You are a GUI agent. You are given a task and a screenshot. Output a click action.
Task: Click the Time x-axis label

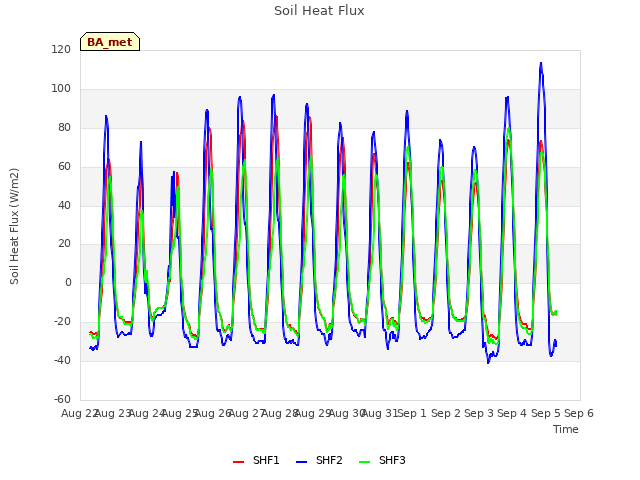(566, 429)
